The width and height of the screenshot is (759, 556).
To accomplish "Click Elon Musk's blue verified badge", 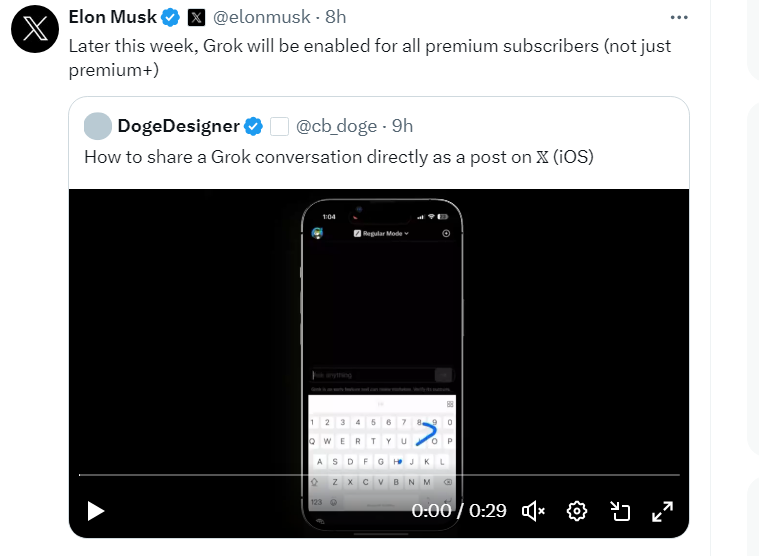I will (171, 17).
